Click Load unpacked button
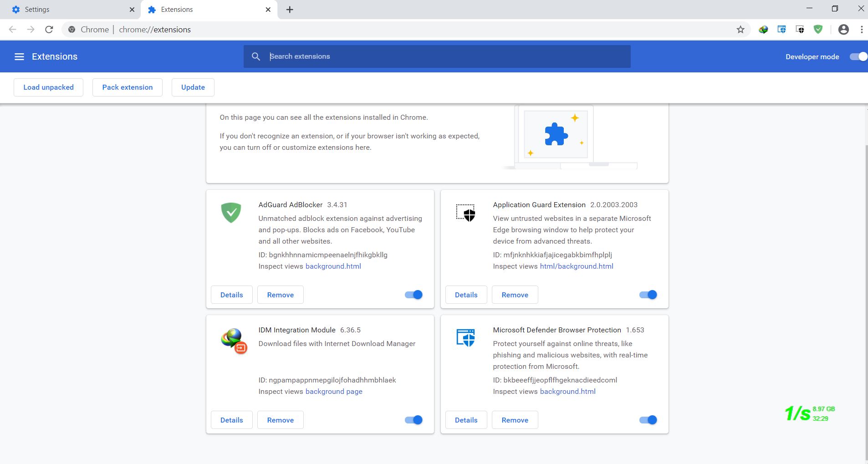 [48, 87]
